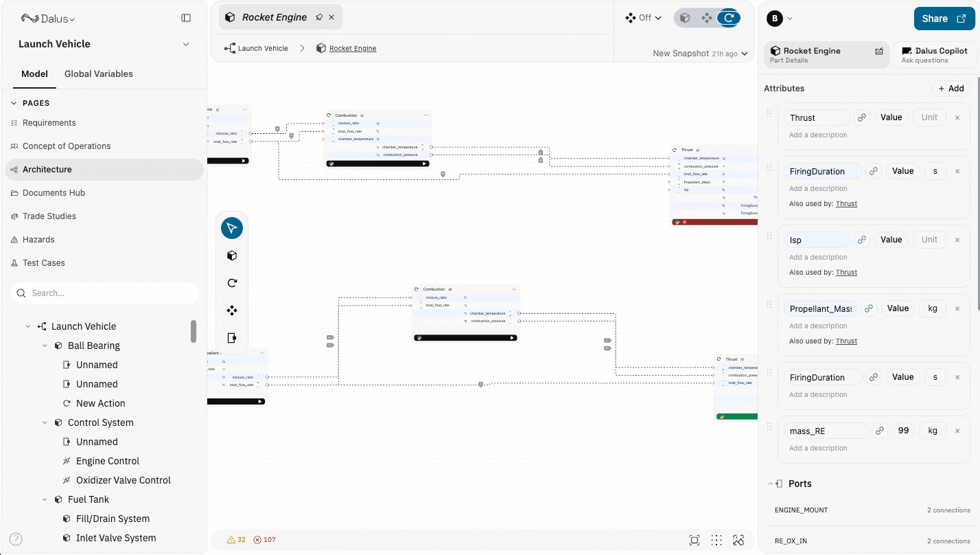Click the model search field
The width and height of the screenshot is (980, 555).
tap(104, 293)
